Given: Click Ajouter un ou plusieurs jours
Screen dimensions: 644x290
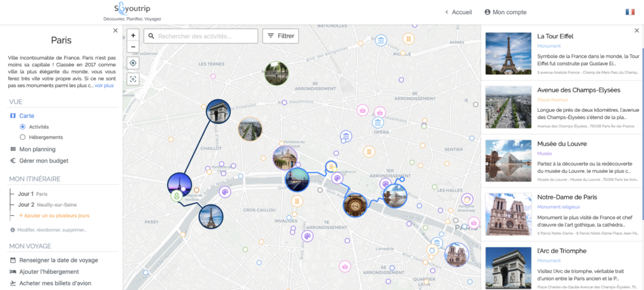Looking at the screenshot, I should 54,216.
